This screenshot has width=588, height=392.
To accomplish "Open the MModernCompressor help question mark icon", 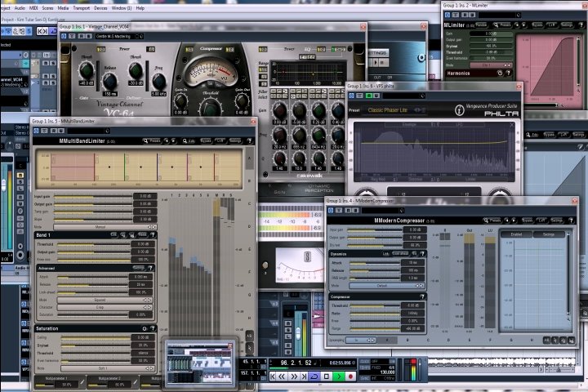I will (571, 220).
